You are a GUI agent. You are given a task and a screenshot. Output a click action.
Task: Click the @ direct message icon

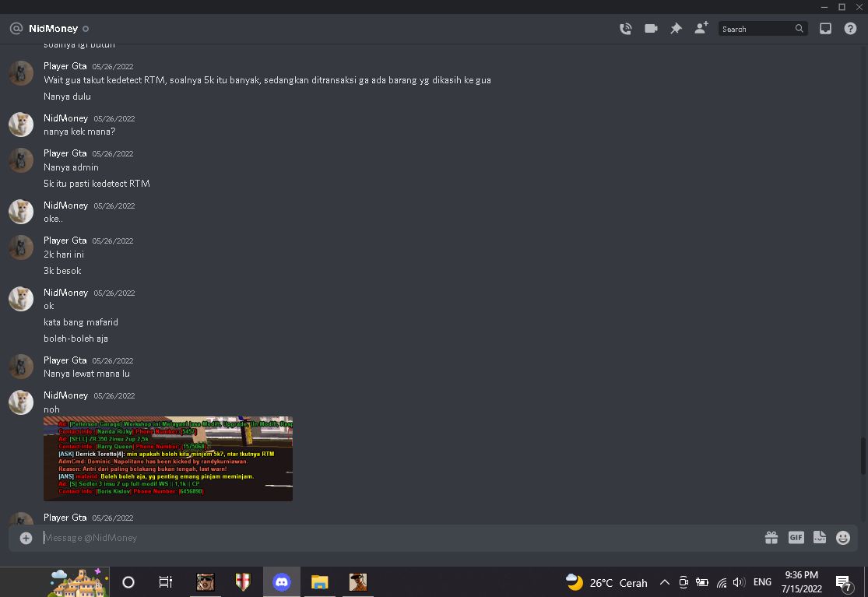click(16, 28)
